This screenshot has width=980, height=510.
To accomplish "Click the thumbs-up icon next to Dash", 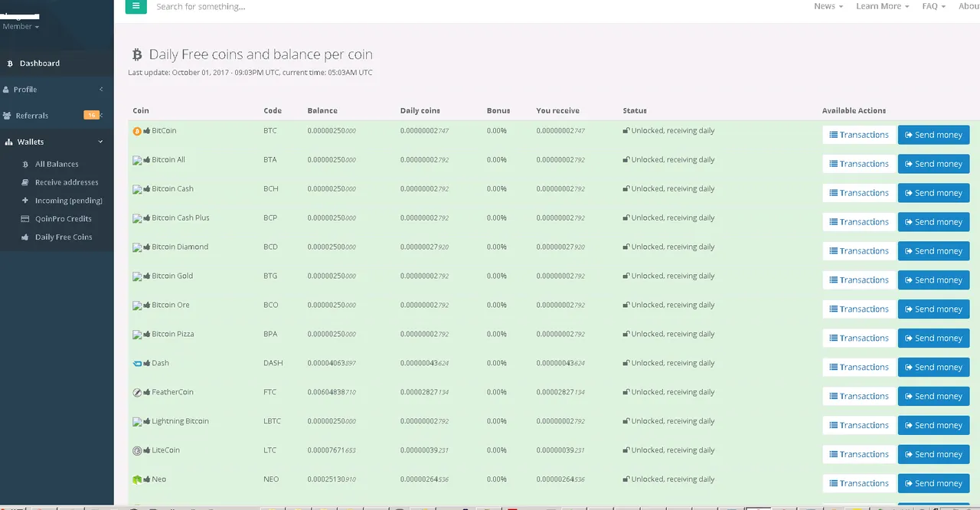I will point(147,364).
